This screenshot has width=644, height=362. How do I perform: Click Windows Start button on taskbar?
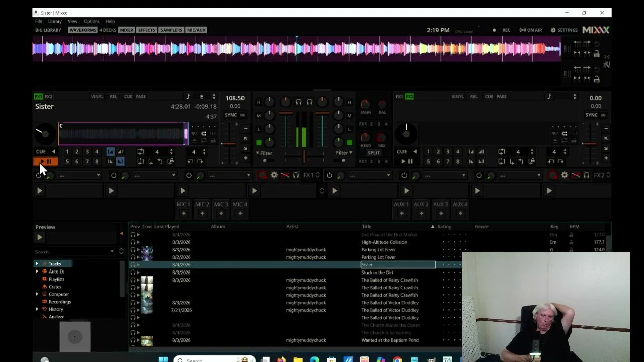point(164,359)
